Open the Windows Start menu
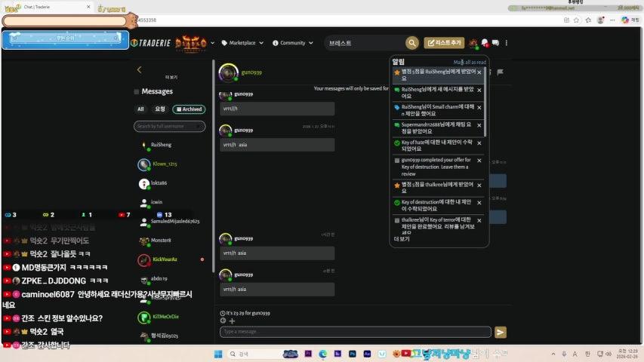The image size is (644, 362). tap(218, 354)
